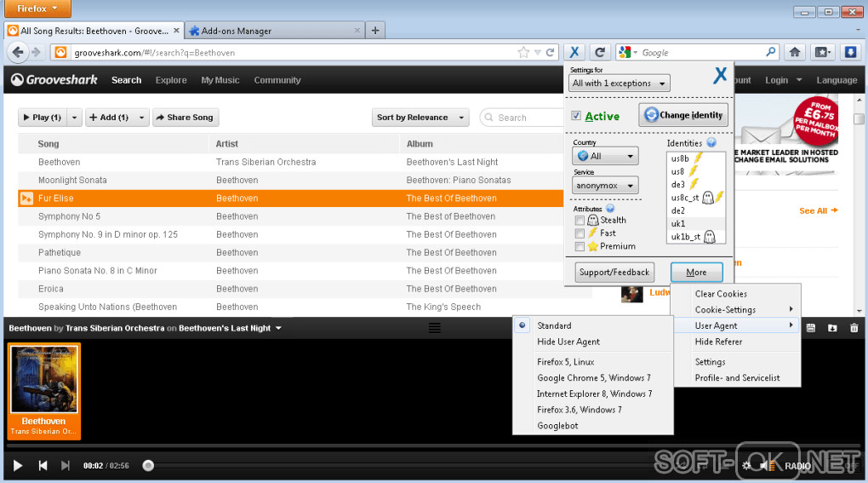Enable the Fast attribute checkbox
868x483 pixels.
(580, 233)
